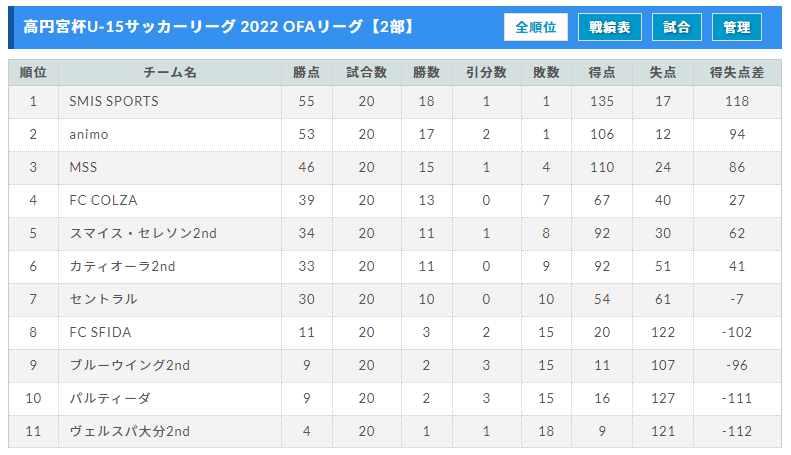Click パルティーダ team name
The width and height of the screenshot is (791, 455).
tap(110, 399)
